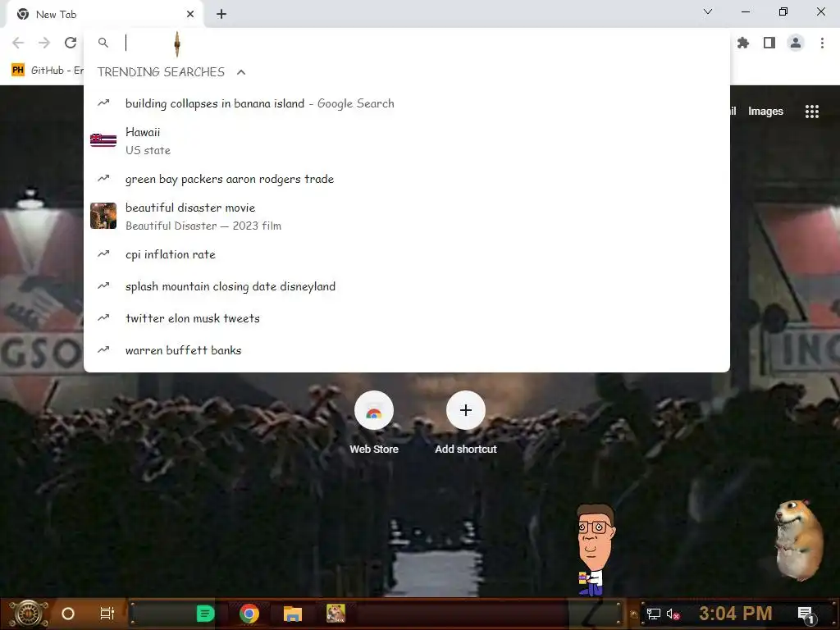Open the Extensions puzzle icon
840x630 pixels.
pos(743,43)
